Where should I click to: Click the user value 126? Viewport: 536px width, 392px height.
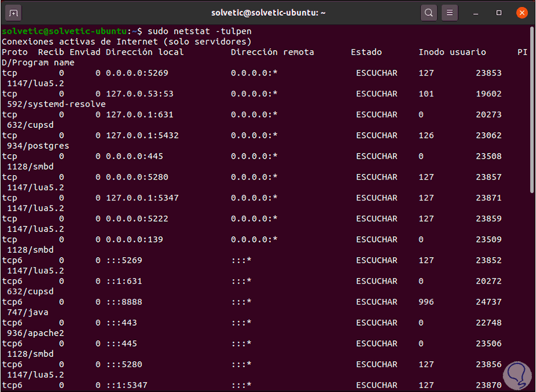[426, 136]
